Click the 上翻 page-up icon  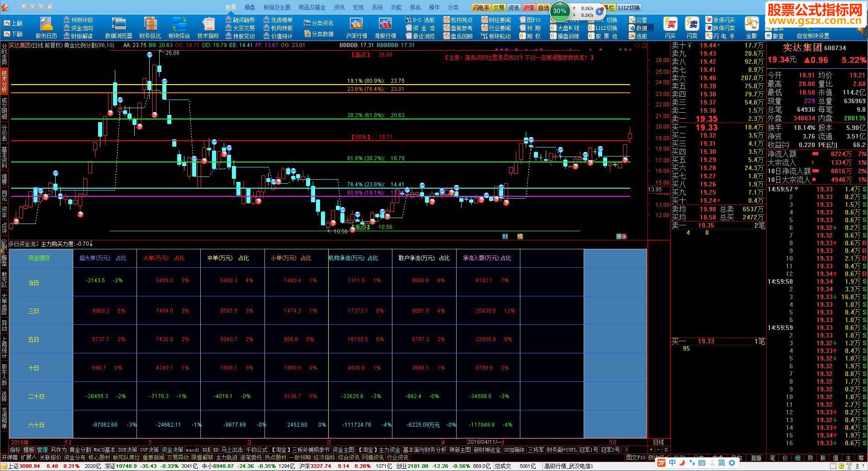click(x=13, y=24)
